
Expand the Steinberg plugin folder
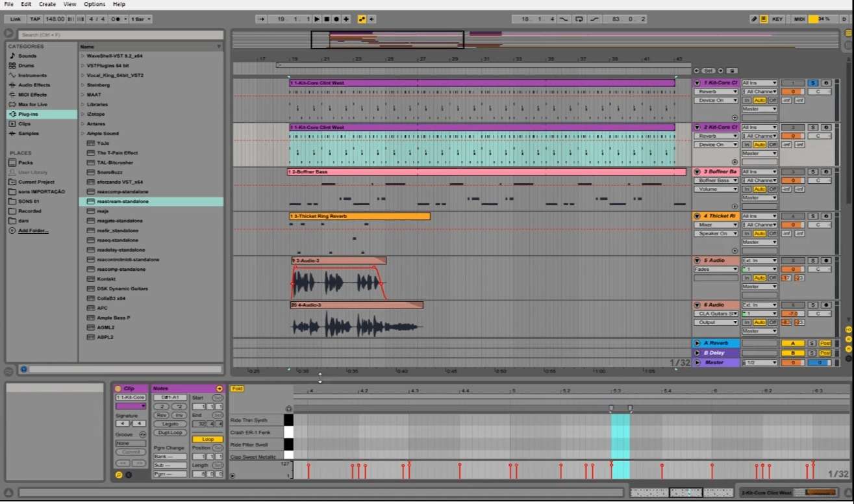[82, 85]
